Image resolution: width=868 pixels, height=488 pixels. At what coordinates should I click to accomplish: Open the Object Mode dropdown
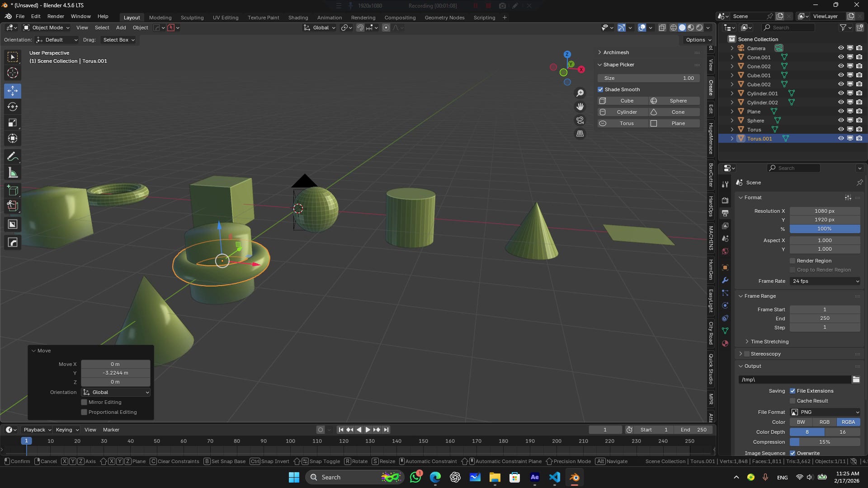[47, 28]
